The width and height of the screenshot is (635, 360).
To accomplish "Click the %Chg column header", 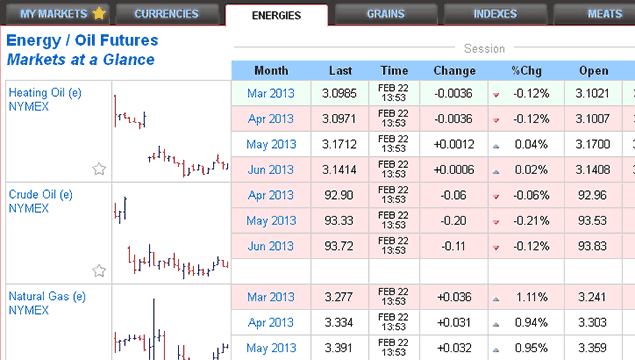I will pos(526,70).
